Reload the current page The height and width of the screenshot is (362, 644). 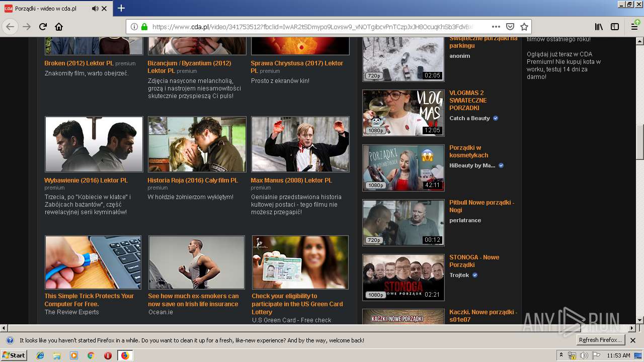pyautogui.click(x=43, y=27)
